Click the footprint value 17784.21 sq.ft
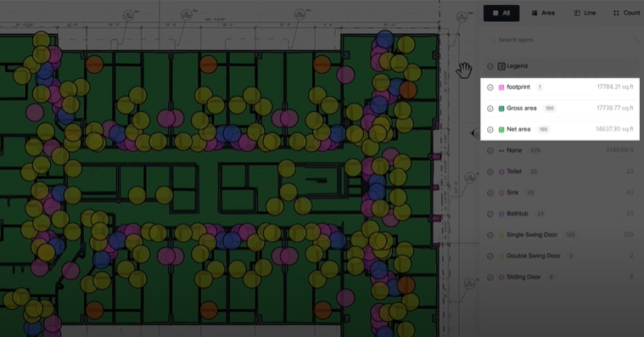 [x=615, y=87]
